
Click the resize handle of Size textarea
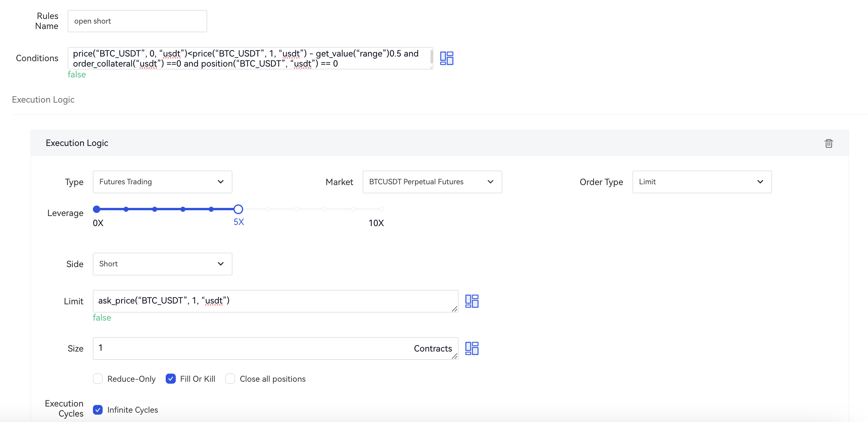tap(455, 356)
